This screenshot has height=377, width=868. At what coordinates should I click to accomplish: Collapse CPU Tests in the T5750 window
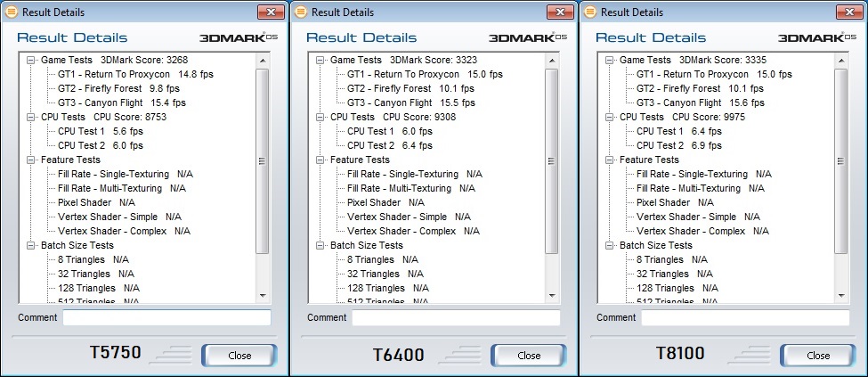tap(30, 117)
